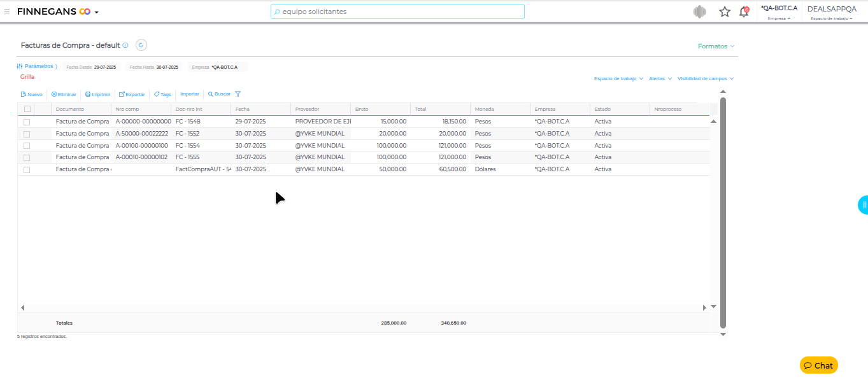This screenshot has width=868, height=387.
Task: Expand the Formatos dropdown
Action: [716, 46]
